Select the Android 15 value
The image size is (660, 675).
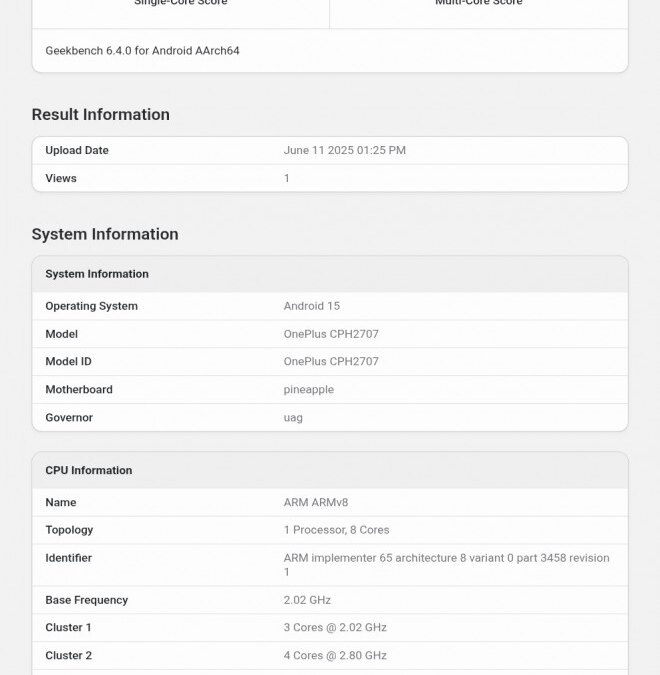tap(311, 306)
